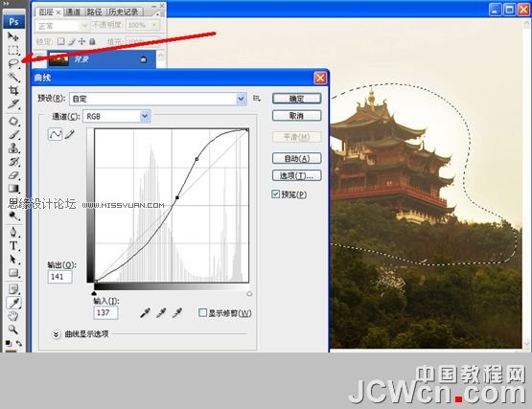Image resolution: width=532 pixels, height=409 pixels.
Task: Select the Notes tool
Action: pyautogui.click(x=13, y=289)
